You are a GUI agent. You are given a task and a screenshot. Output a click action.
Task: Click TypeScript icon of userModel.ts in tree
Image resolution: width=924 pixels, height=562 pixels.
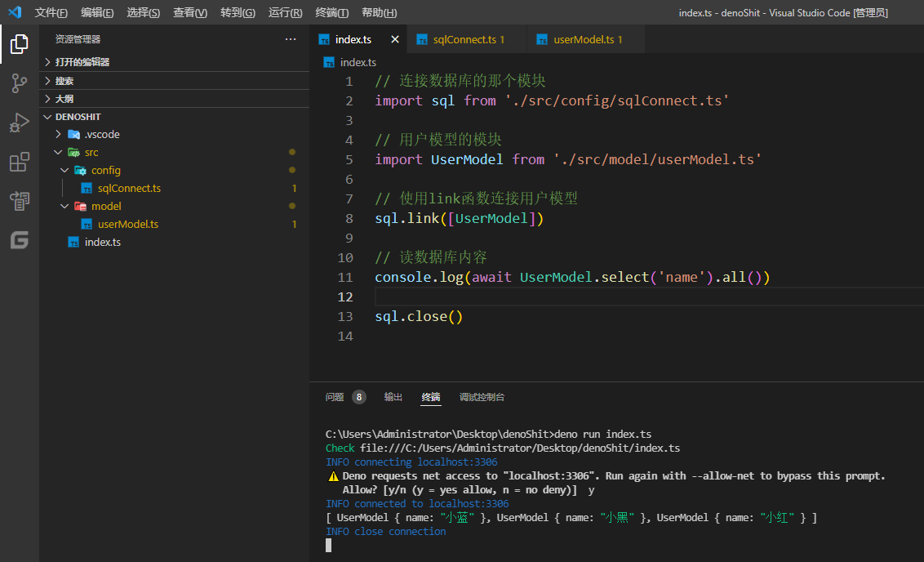pyautogui.click(x=87, y=225)
